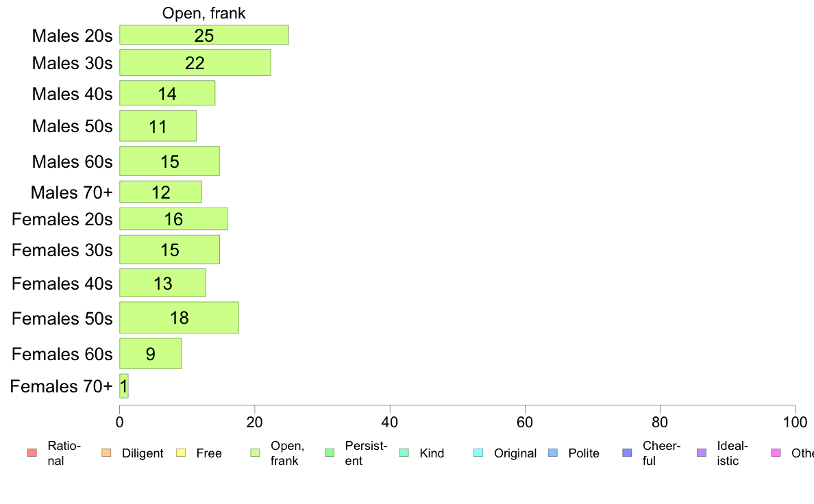Click the Diligent legend color swatch
This screenshot has width=814, height=504.
[106, 453]
